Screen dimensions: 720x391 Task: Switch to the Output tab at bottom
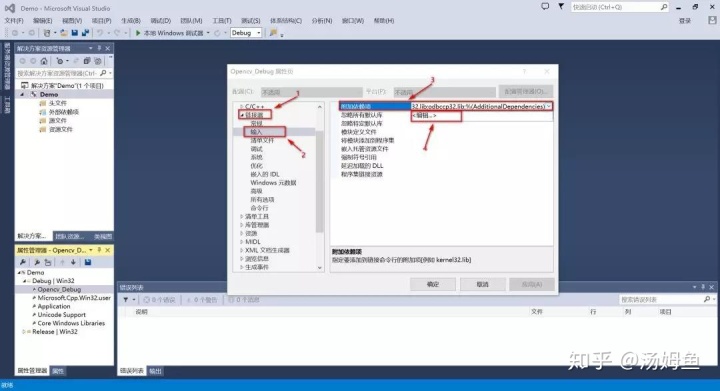[x=155, y=371]
